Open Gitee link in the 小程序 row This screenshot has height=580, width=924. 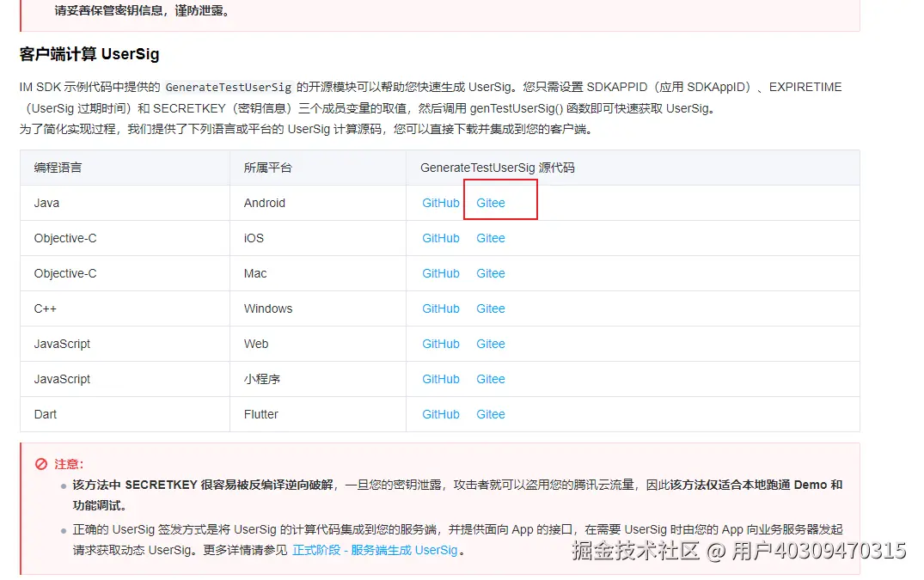[491, 380]
